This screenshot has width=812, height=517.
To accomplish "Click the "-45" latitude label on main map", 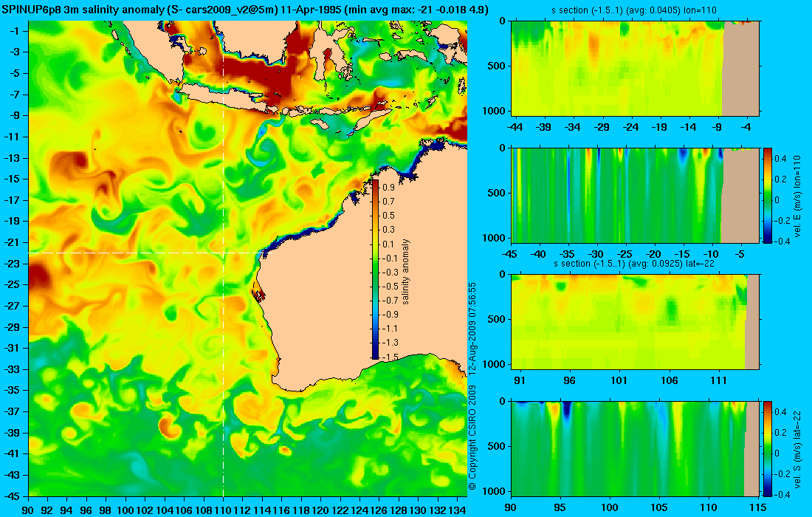I will click(x=12, y=496).
